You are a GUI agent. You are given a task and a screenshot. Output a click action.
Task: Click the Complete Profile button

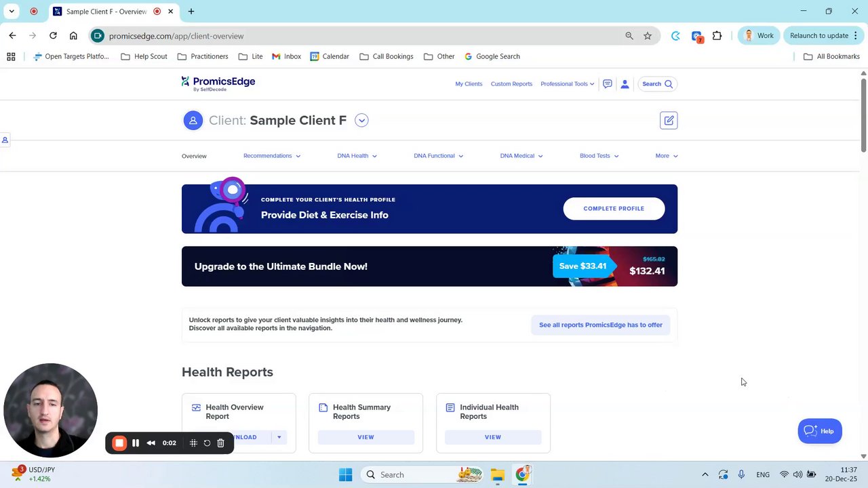coord(614,209)
